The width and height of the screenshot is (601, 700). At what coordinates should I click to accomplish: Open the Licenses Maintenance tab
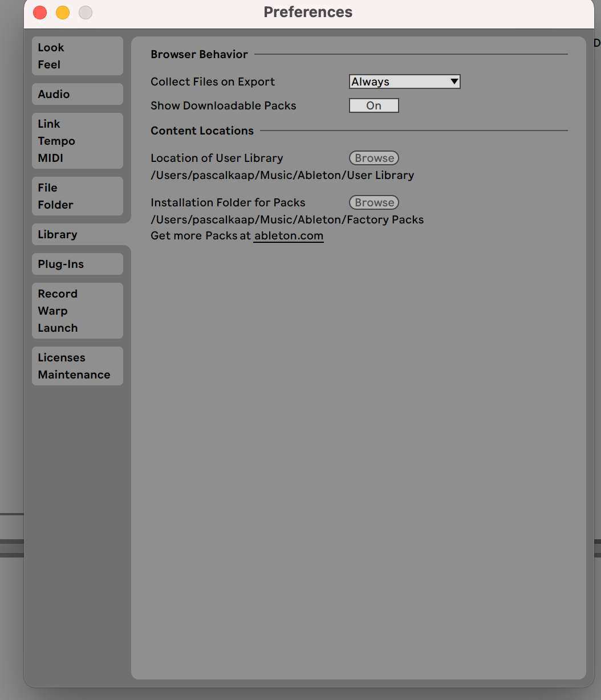pos(77,366)
